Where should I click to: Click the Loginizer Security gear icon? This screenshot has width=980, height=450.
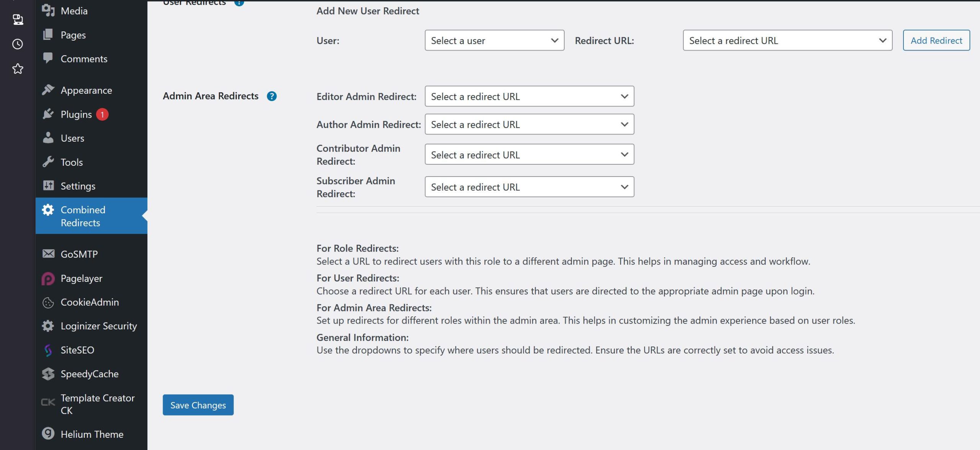point(48,326)
